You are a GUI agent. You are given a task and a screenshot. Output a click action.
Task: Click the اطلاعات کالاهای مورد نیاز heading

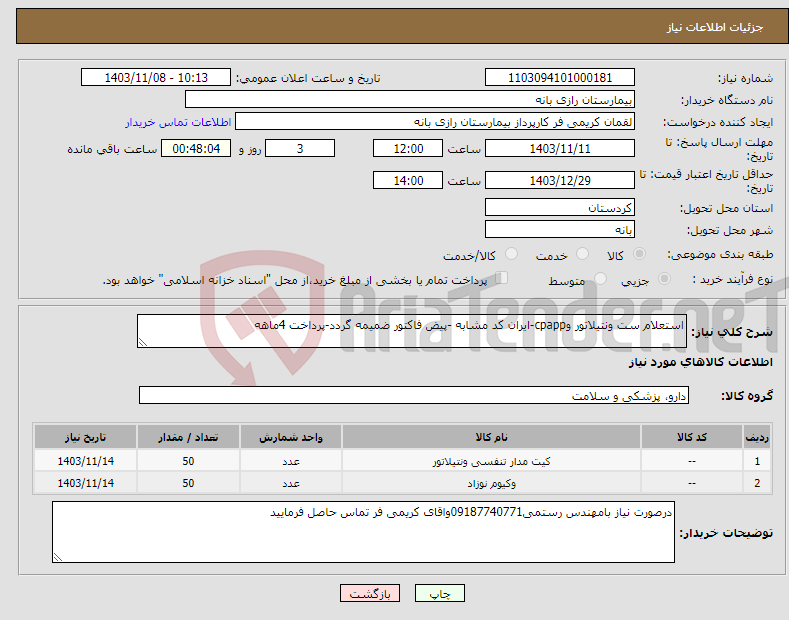[x=700, y=362]
